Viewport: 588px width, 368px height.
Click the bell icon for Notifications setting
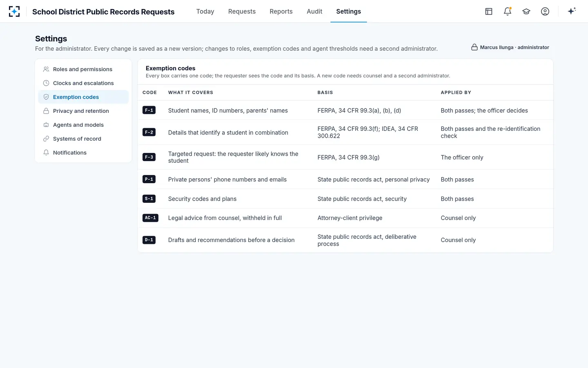pyautogui.click(x=46, y=153)
